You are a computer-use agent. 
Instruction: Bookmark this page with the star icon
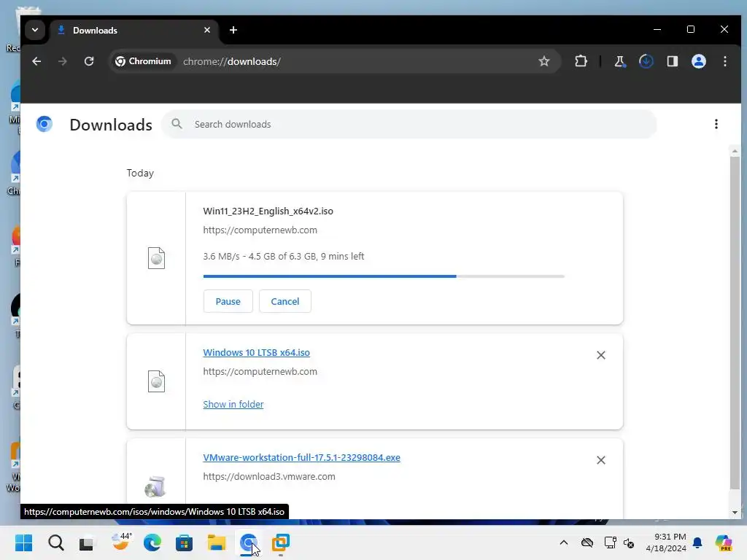(x=544, y=61)
